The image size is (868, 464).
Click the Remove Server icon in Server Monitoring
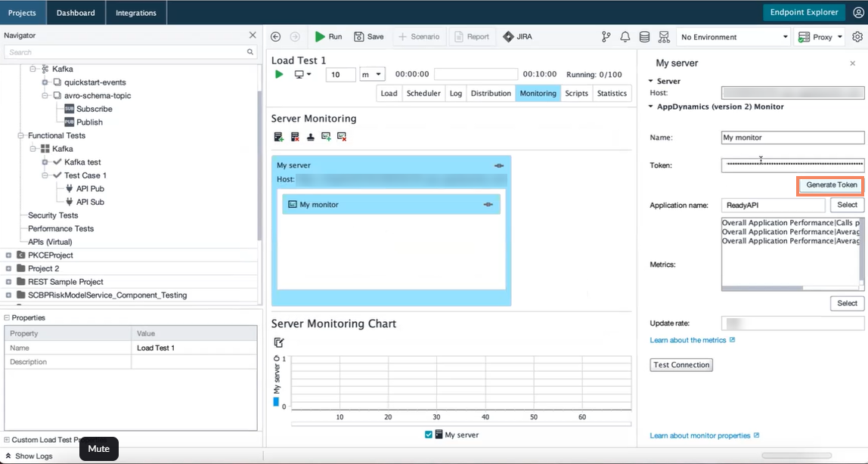pyautogui.click(x=295, y=137)
